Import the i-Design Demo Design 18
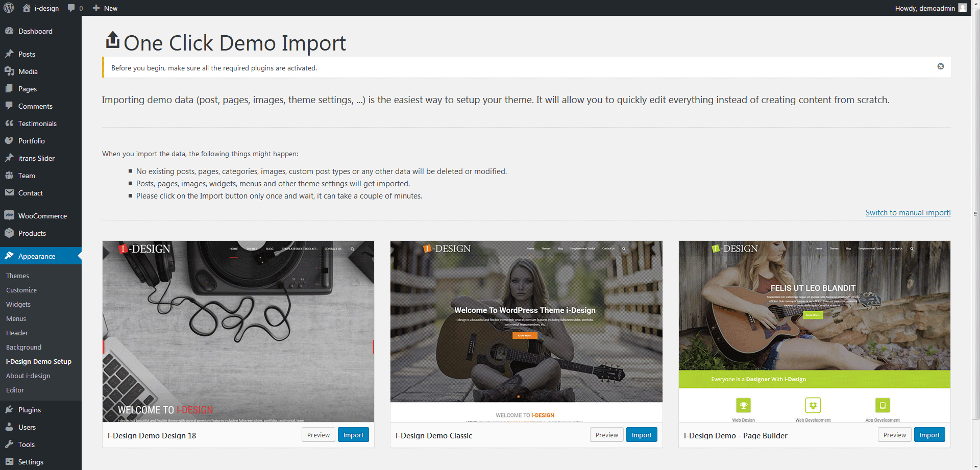This screenshot has height=470, width=980. point(353,435)
